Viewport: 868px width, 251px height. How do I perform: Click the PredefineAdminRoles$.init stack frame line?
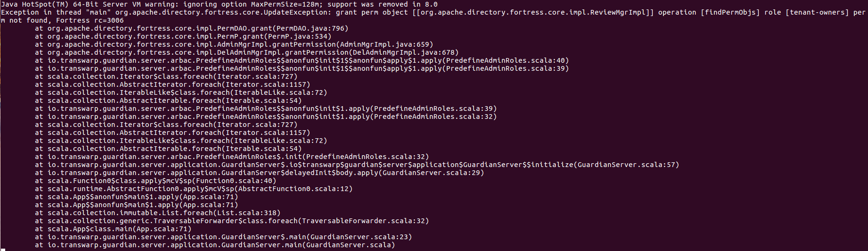[x=238, y=157]
